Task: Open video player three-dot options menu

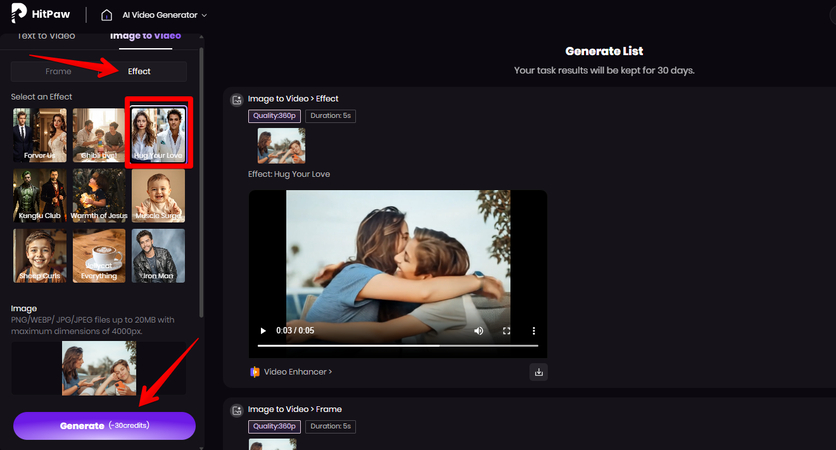Action: pos(533,331)
